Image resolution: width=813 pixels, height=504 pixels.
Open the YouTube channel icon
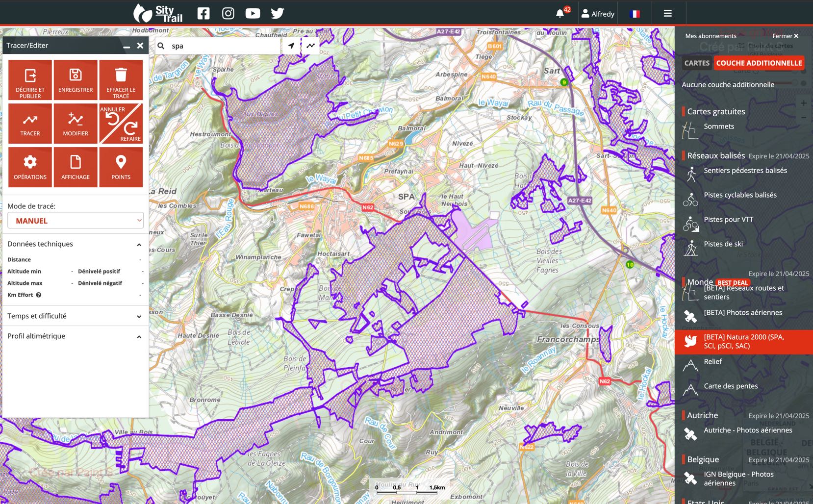(x=253, y=13)
